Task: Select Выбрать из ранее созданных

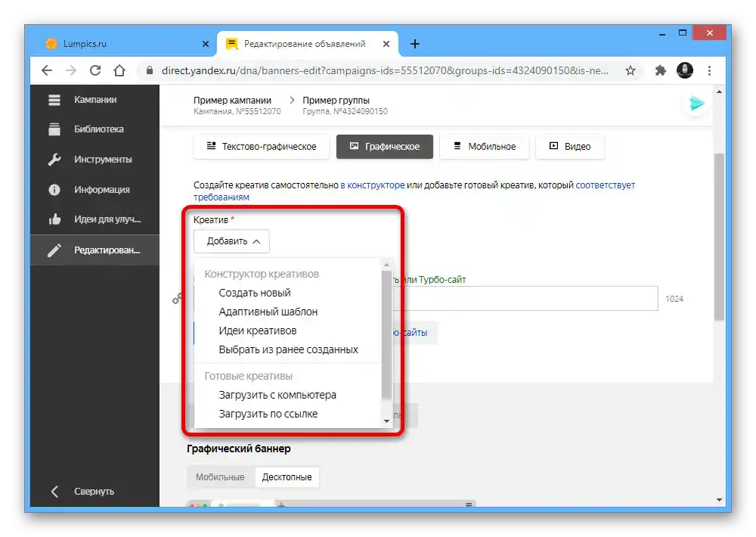Action: tap(288, 349)
